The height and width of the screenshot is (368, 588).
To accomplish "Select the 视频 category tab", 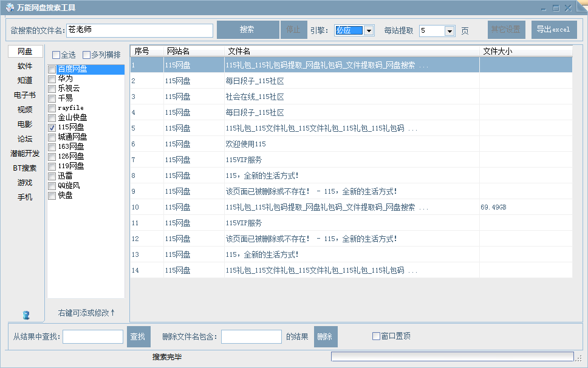I will pos(25,110).
